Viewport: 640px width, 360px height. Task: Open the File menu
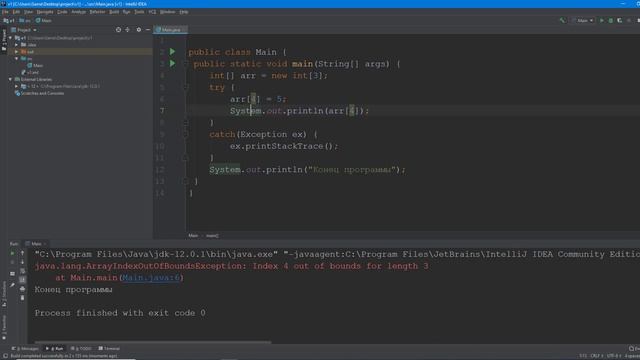[x=5, y=12]
